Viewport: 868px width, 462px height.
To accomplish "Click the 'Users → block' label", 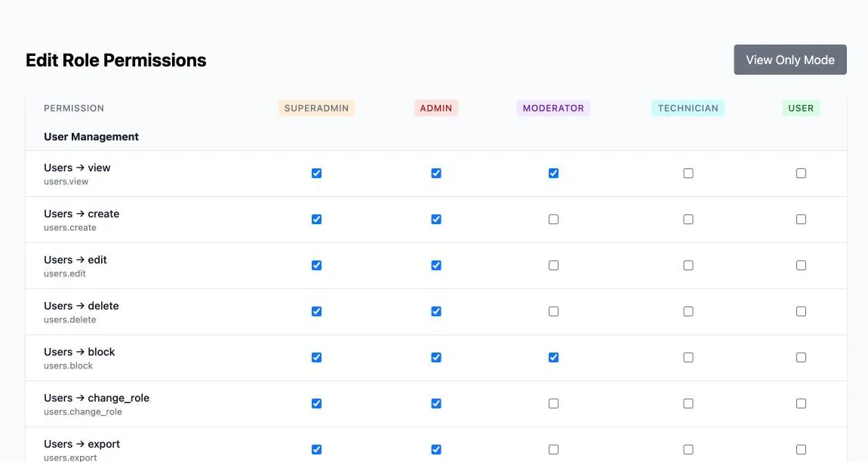I will coord(79,352).
